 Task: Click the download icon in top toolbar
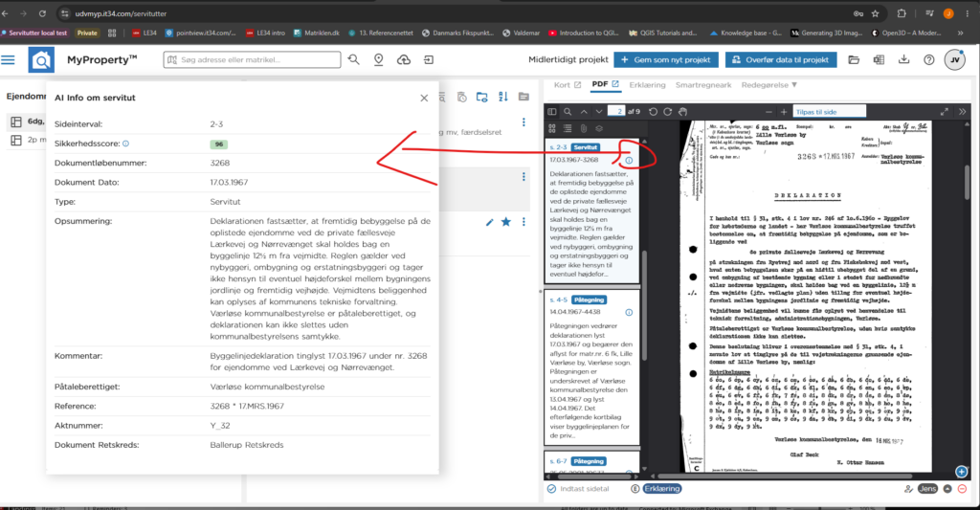pyautogui.click(x=903, y=59)
